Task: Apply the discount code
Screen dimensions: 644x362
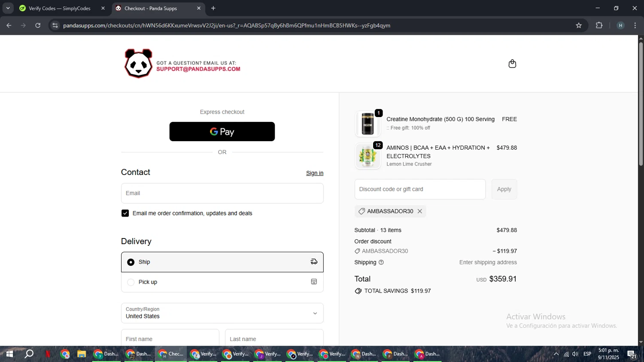Action: coord(504,189)
